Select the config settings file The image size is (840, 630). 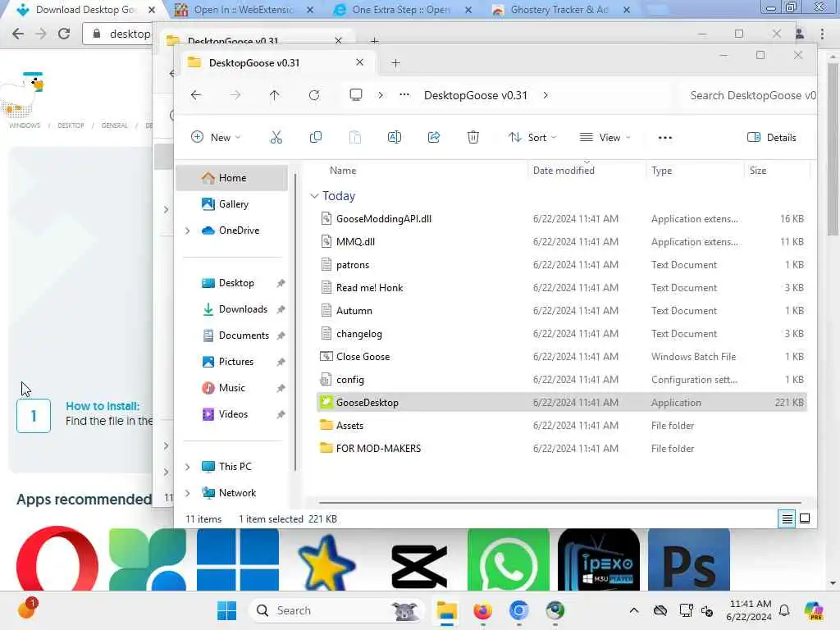point(561,379)
